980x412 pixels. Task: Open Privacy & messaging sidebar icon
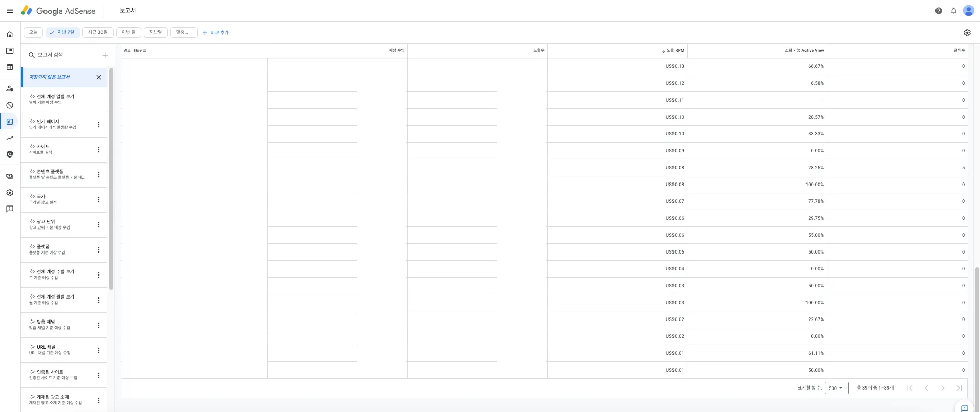coord(10,89)
